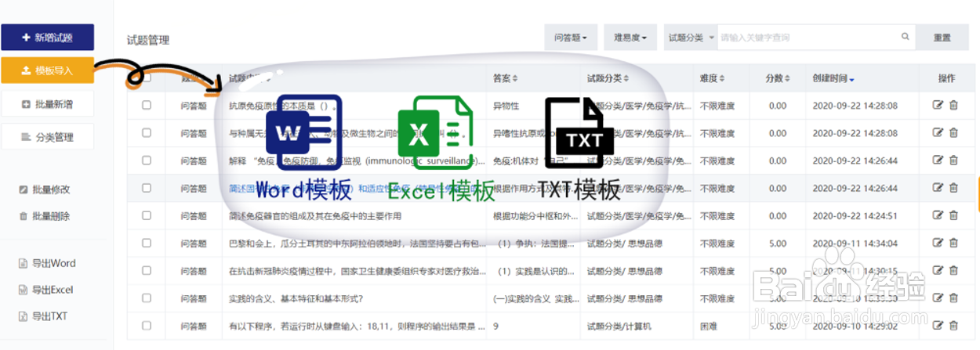The height and width of the screenshot is (350, 980).
Task: Edit the 简述固有免疫 question row
Action: pos(938,188)
